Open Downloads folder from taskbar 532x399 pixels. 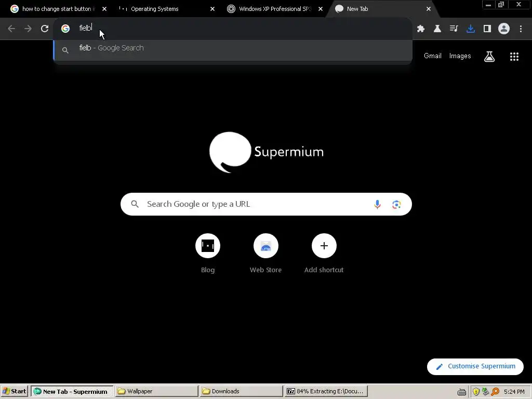click(241, 391)
